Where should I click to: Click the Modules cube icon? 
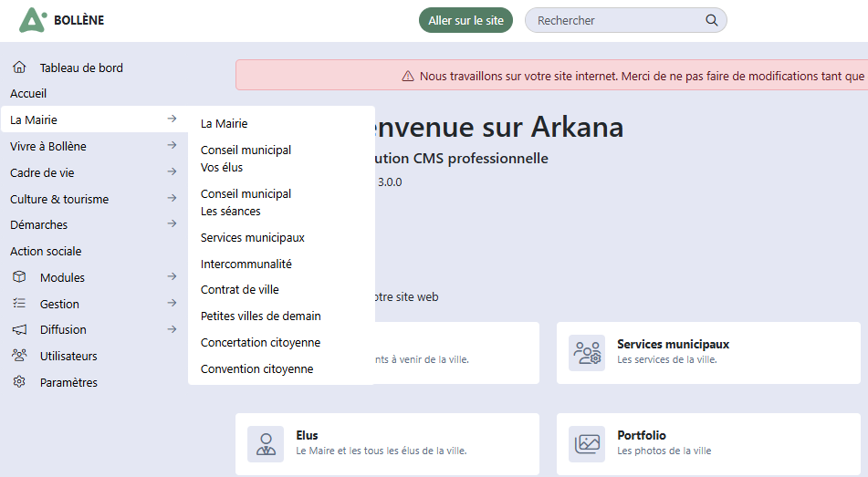(x=19, y=276)
